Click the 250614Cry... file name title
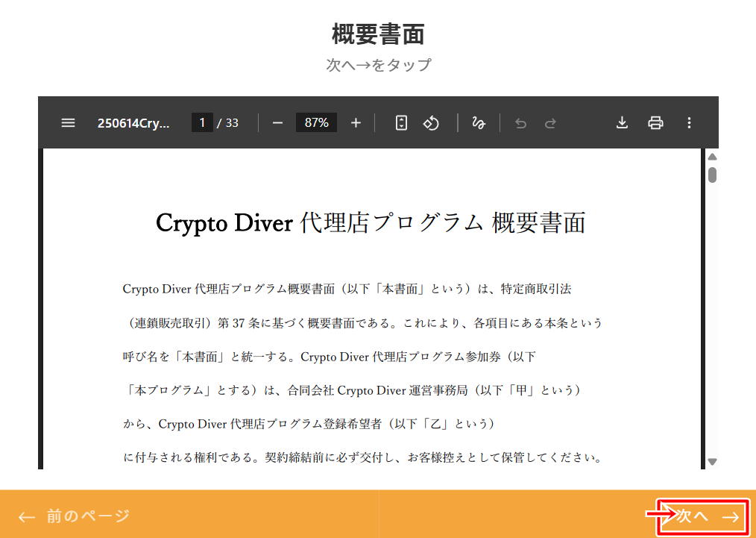Viewport: 756px width, 538px height. pyautogui.click(x=133, y=123)
